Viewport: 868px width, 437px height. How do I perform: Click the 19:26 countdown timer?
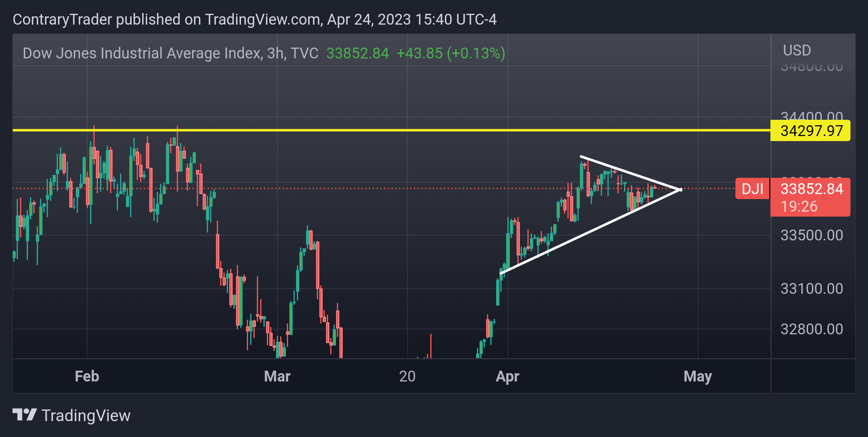point(799,207)
